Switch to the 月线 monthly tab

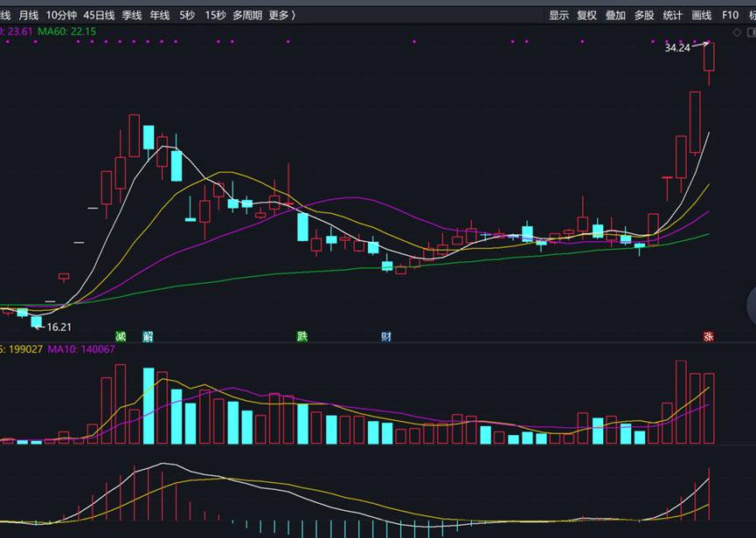point(28,15)
